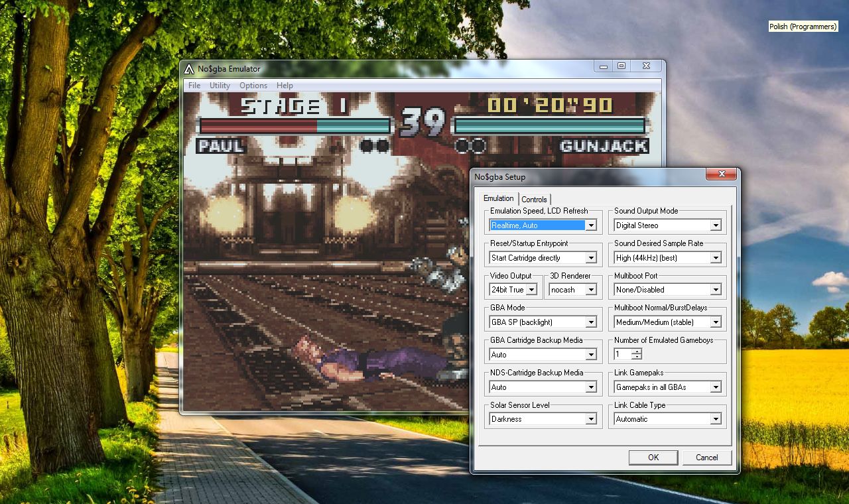The image size is (849, 504).
Task: Expand NDS-Cartridge Backup Media dropdown
Action: [x=590, y=387]
